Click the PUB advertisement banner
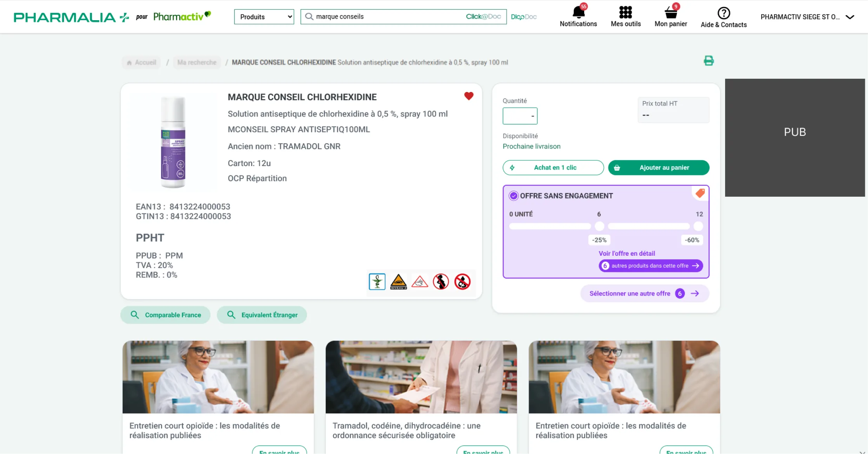The height and width of the screenshot is (454, 868). point(795,138)
